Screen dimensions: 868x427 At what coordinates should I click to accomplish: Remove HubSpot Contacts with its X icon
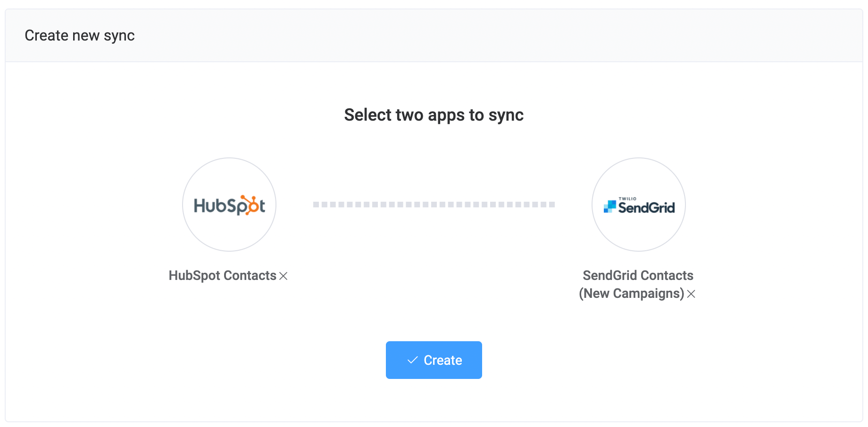(284, 276)
